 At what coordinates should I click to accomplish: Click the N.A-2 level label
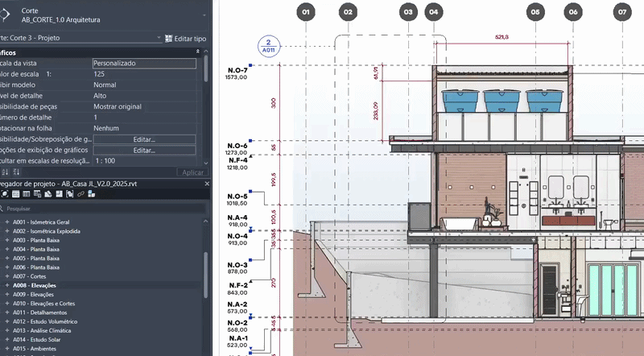click(237, 304)
